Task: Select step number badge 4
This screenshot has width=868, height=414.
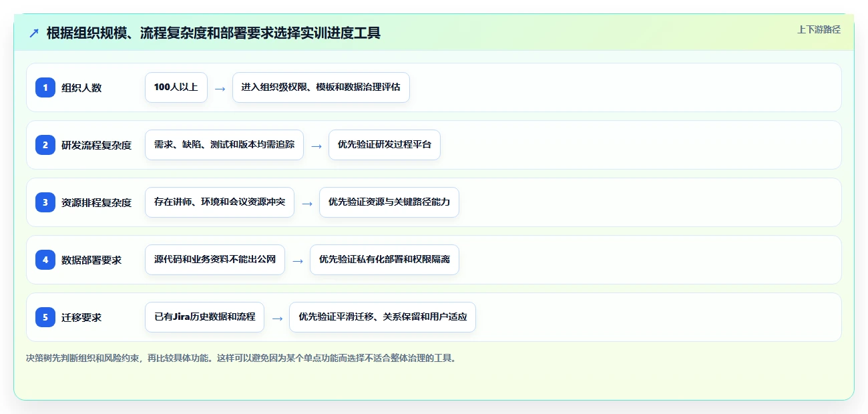Action: point(45,260)
